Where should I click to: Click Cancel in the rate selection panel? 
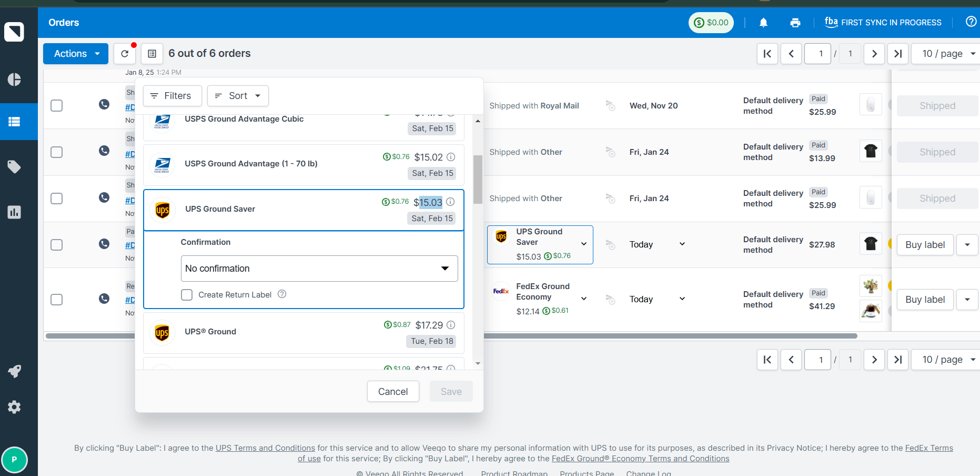coord(393,391)
